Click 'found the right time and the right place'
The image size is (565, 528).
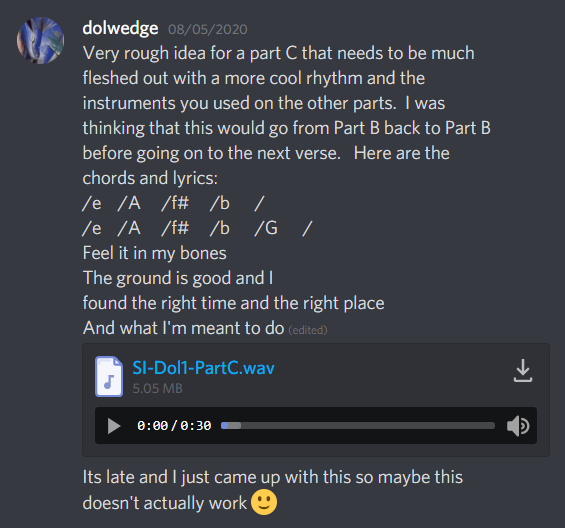[x=233, y=303]
